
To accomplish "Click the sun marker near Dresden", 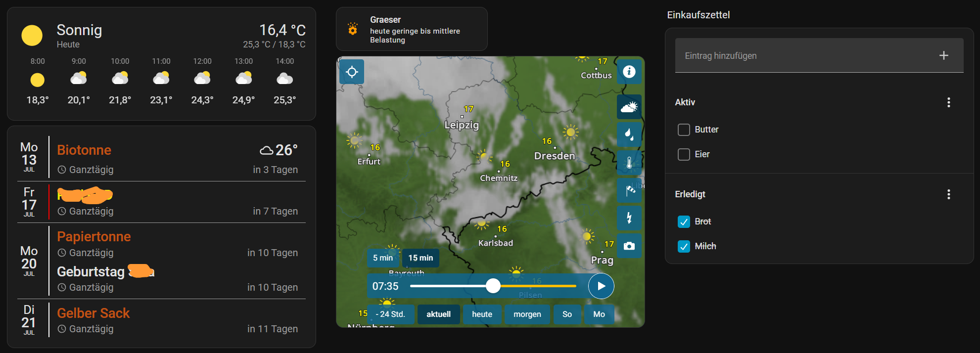I will click(570, 132).
